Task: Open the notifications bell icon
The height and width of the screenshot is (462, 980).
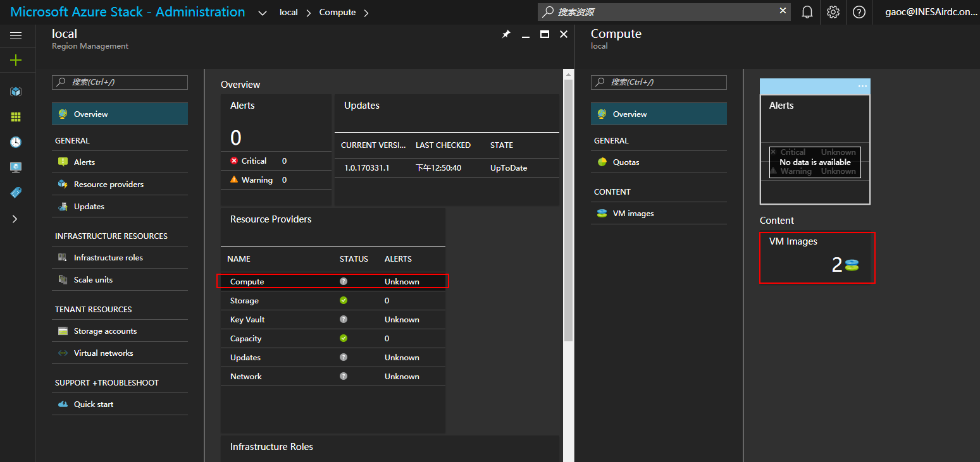Action: [x=807, y=12]
